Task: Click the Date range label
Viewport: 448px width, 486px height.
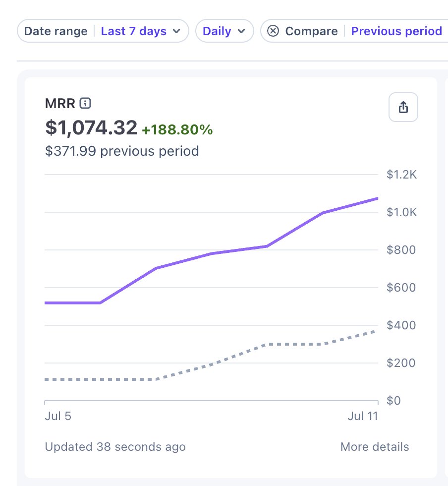Action: (x=56, y=31)
